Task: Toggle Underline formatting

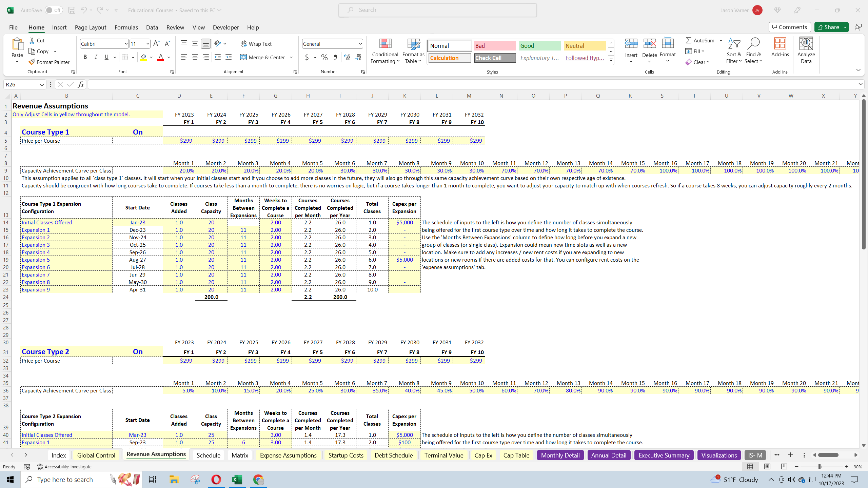Action: 106,57
